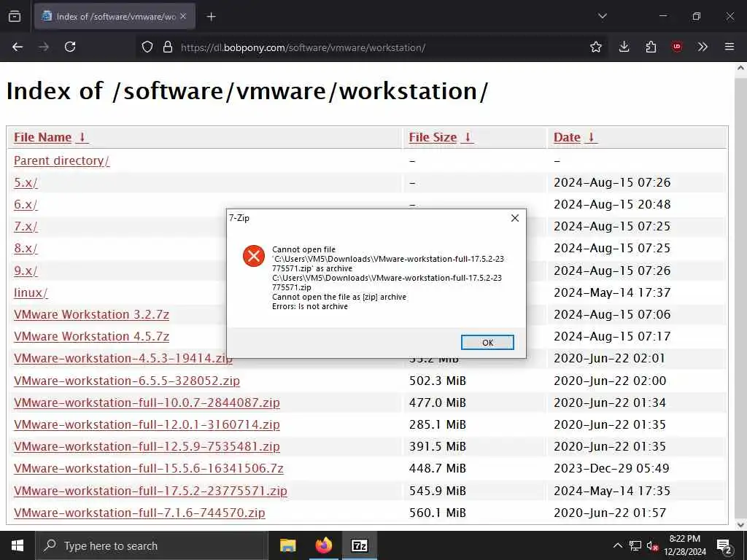This screenshot has height=560, width=747.
Task: Click the tracking protection shield icon
Action: pos(147,47)
